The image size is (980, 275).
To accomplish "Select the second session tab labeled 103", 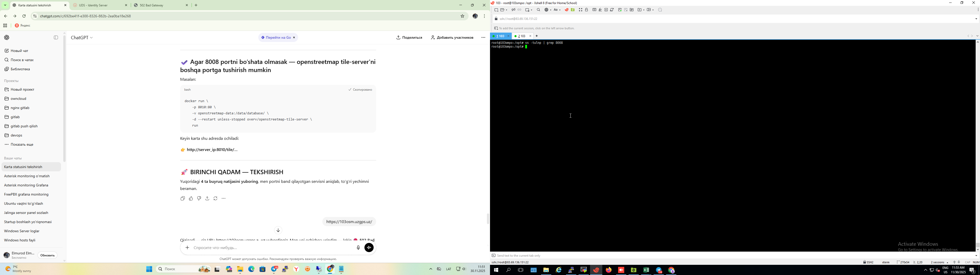I will (x=521, y=36).
